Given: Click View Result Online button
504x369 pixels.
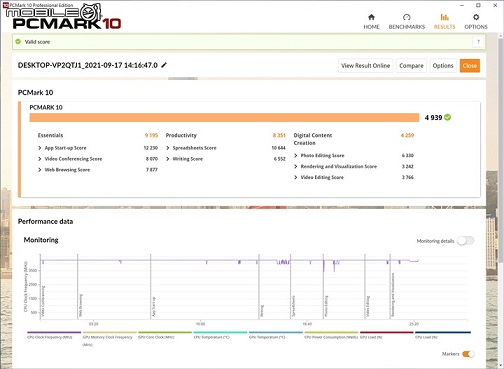Looking at the screenshot, I should (x=366, y=66).
